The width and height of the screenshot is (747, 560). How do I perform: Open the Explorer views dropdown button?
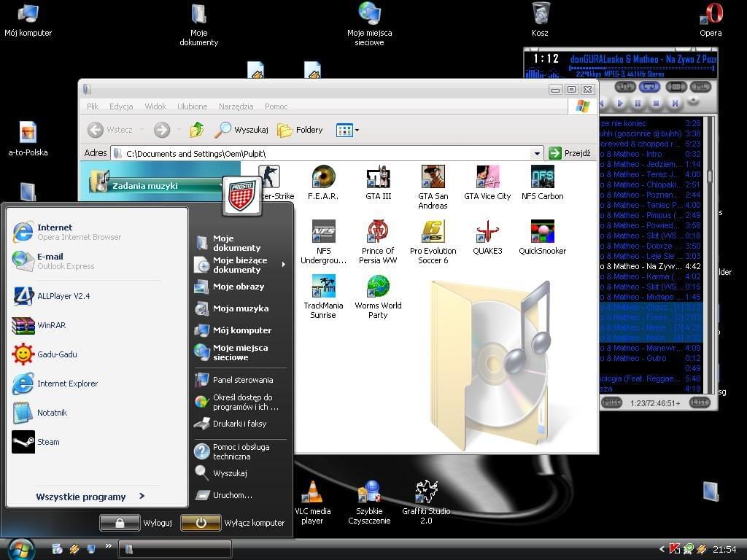point(347,130)
